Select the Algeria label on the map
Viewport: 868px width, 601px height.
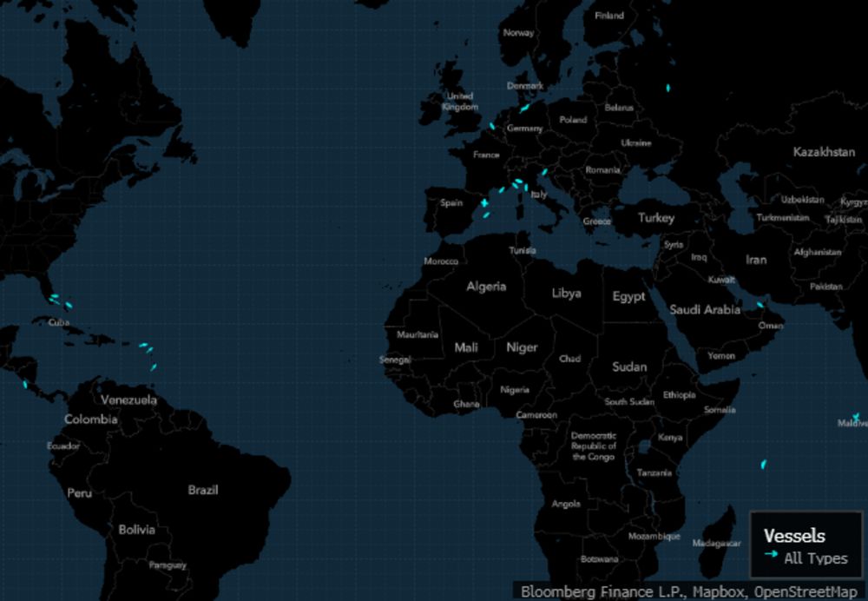pyautogui.click(x=486, y=287)
